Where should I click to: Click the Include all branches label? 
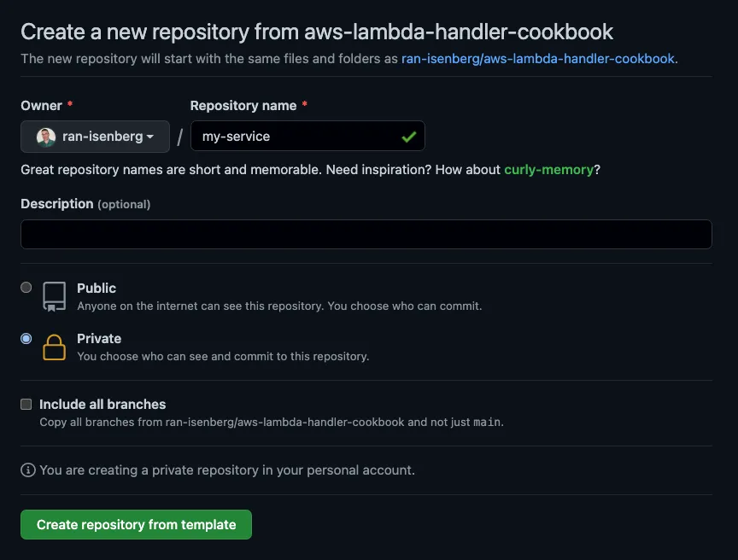pyautogui.click(x=102, y=405)
